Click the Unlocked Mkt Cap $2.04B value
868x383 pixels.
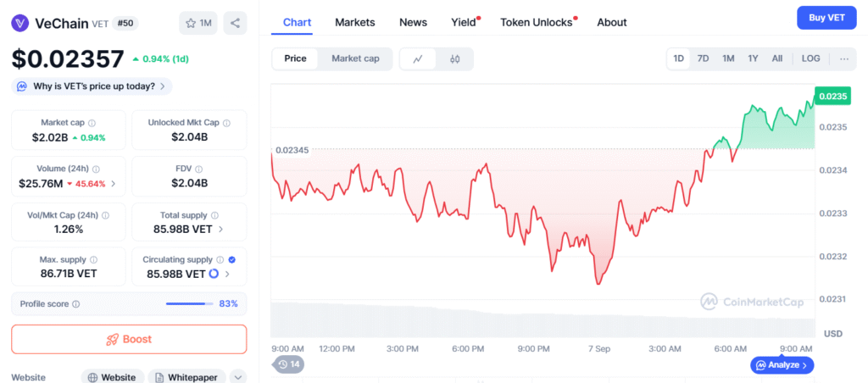point(189,137)
